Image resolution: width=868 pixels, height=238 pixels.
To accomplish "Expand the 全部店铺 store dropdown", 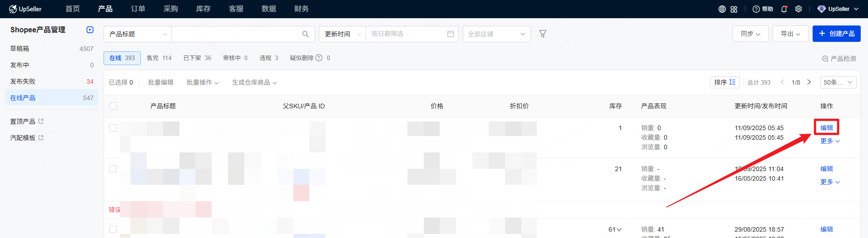I will tap(496, 34).
